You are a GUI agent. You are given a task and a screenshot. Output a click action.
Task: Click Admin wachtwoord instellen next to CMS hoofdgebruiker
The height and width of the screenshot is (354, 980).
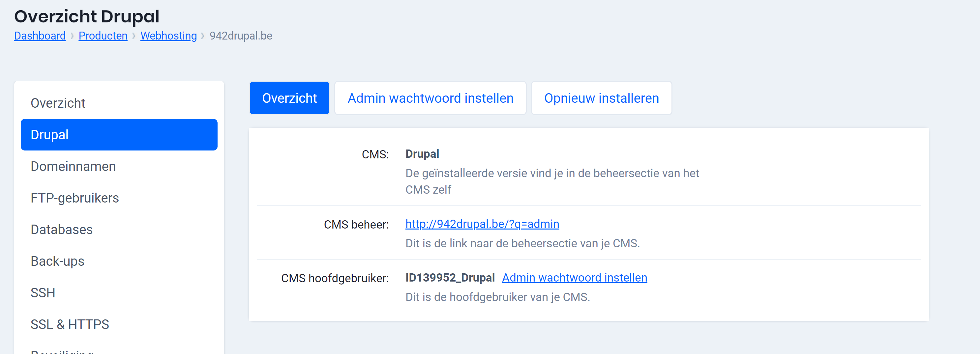pos(575,278)
